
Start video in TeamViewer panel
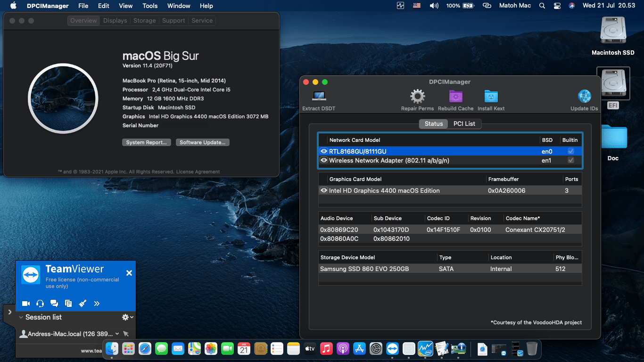click(x=26, y=304)
